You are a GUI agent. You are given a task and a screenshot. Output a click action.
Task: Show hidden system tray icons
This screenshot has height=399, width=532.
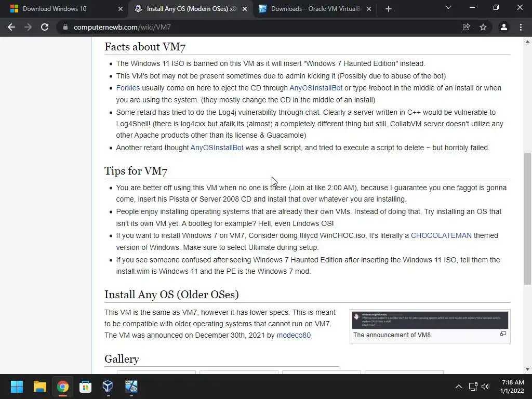click(458, 387)
